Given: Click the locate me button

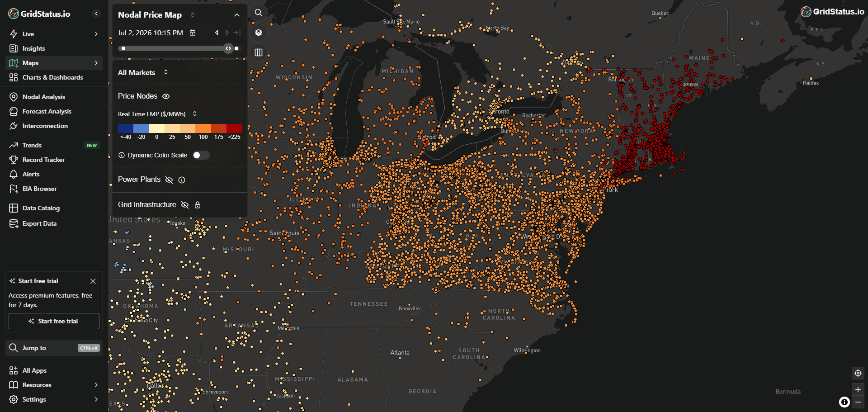Looking at the screenshot, I should (x=858, y=373).
